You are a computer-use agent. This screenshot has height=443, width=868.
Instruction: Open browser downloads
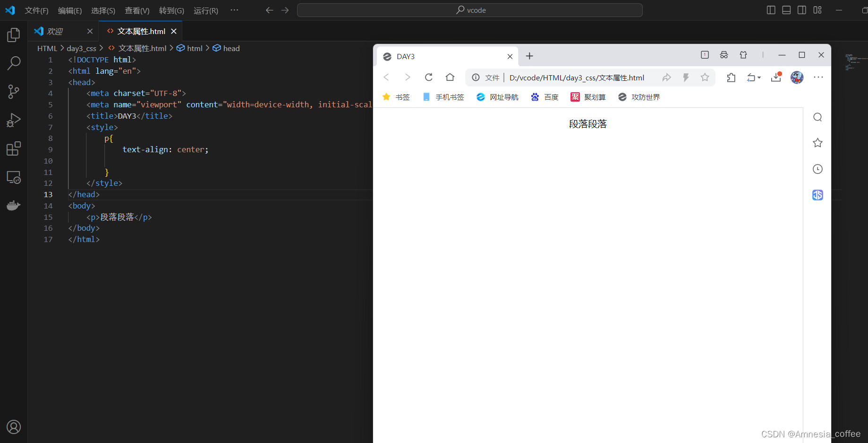(776, 77)
